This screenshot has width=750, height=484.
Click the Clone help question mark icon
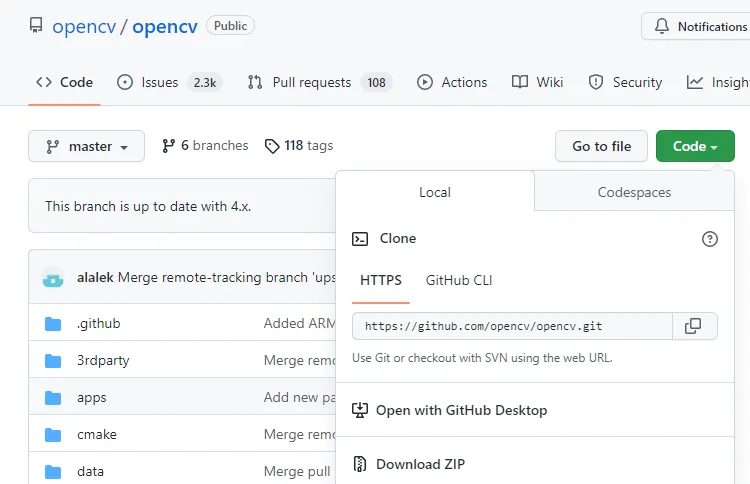coord(710,239)
